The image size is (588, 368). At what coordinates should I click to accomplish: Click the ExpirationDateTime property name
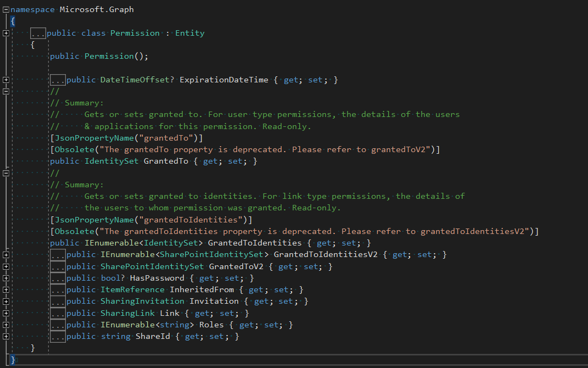(224, 80)
